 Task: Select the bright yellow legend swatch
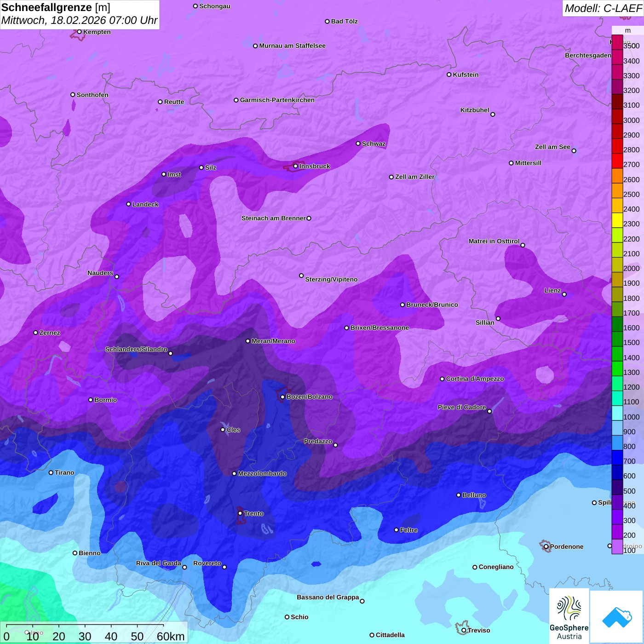tap(617, 220)
